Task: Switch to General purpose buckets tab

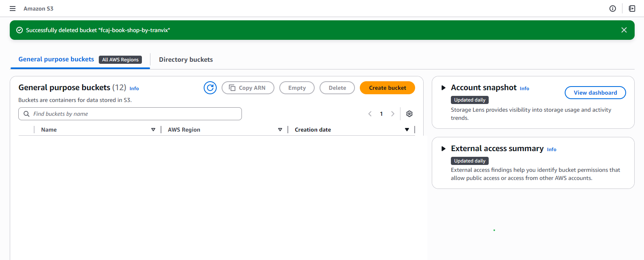Action: pos(56,59)
